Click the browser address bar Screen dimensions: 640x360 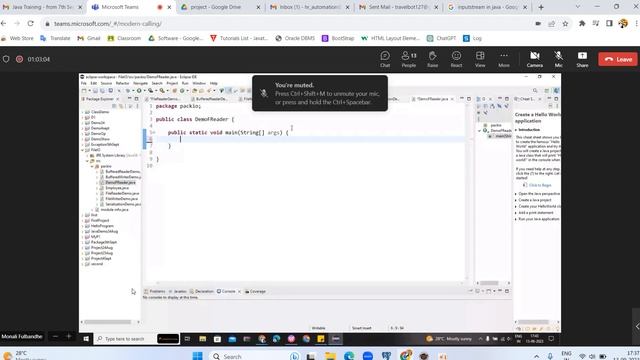286,24
